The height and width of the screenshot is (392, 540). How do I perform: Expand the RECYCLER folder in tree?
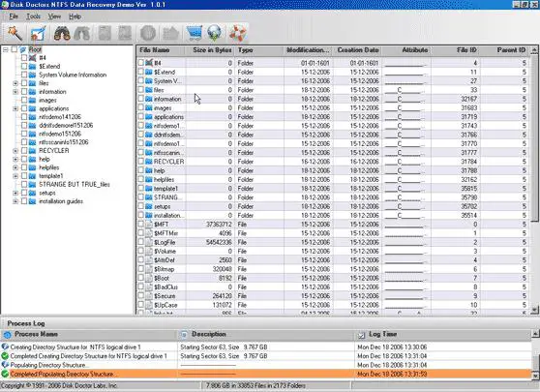click(15, 151)
